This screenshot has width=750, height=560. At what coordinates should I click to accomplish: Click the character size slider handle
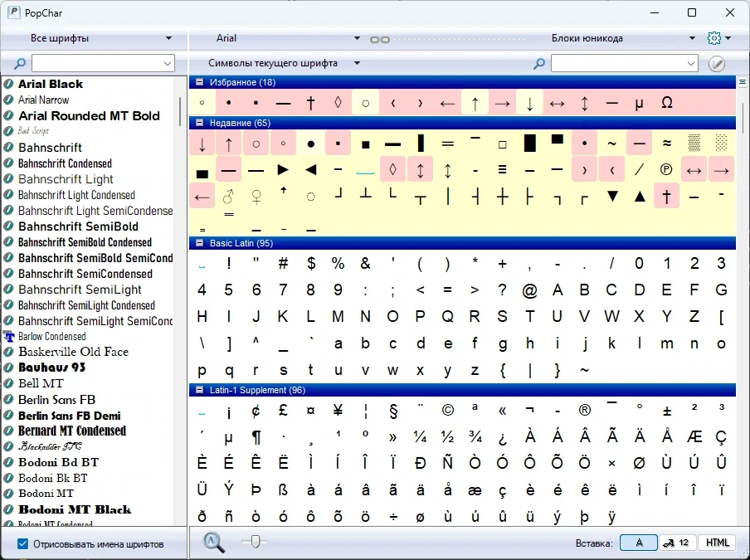256,542
